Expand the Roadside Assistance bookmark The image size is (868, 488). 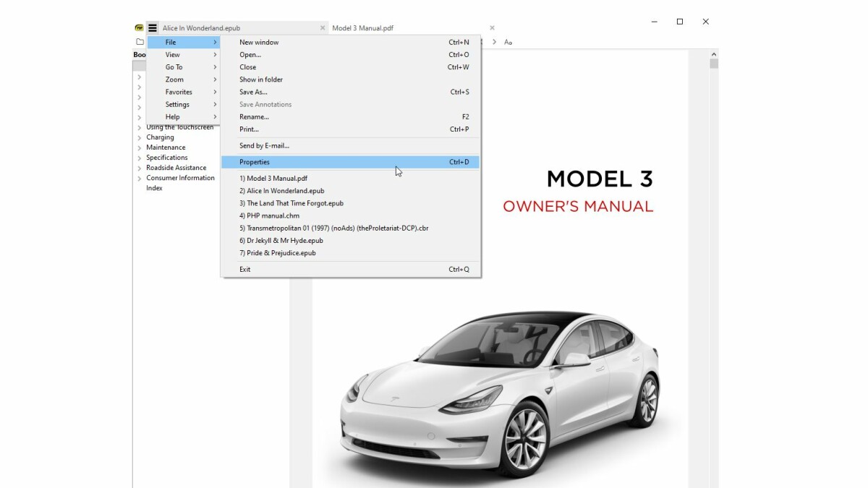pos(139,168)
